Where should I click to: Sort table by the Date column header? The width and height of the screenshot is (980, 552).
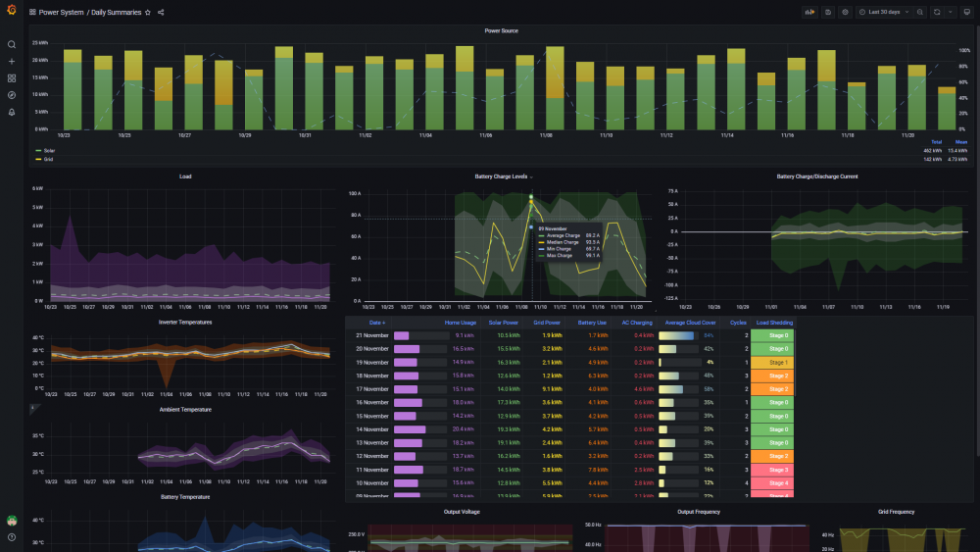click(x=377, y=323)
